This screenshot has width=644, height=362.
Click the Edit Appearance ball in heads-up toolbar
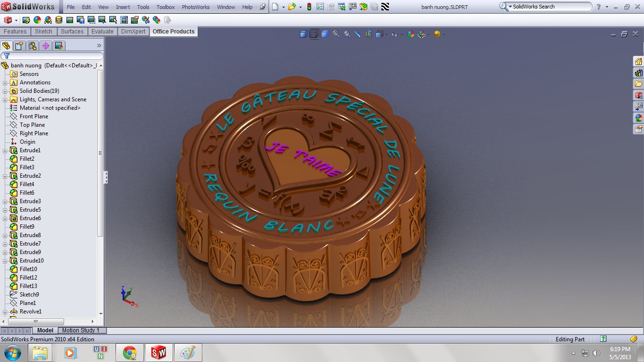pos(411,34)
